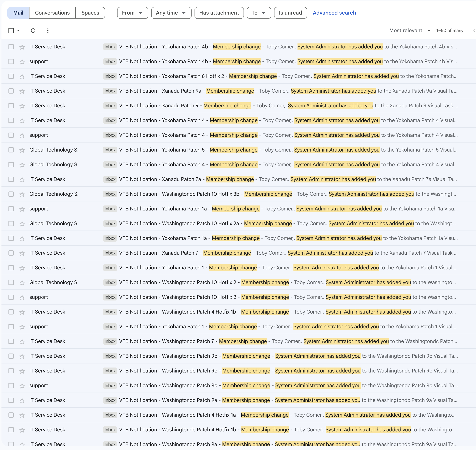The height and width of the screenshot is (450, 476).
Task: Star the Yokohama Patch 5 email
Action: 22,150
